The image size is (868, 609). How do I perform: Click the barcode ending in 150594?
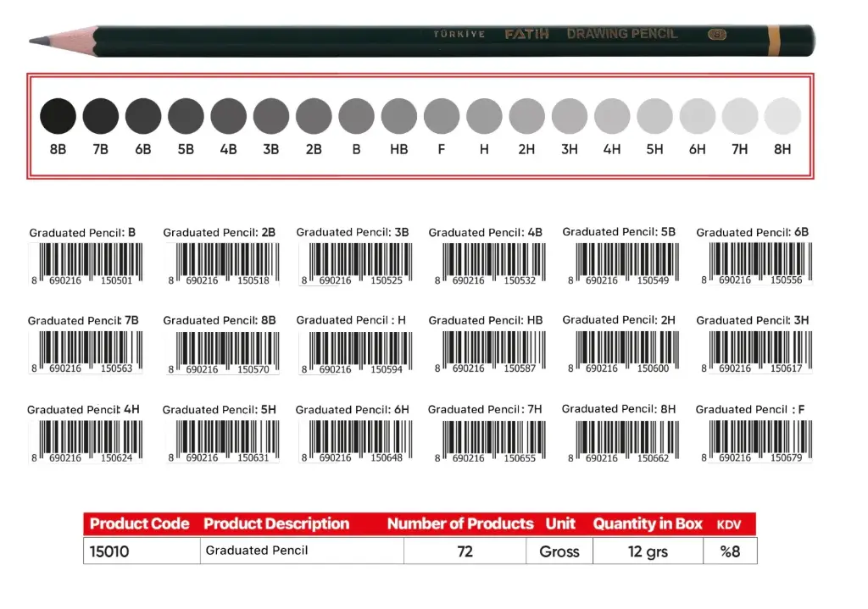pos(355,349)
